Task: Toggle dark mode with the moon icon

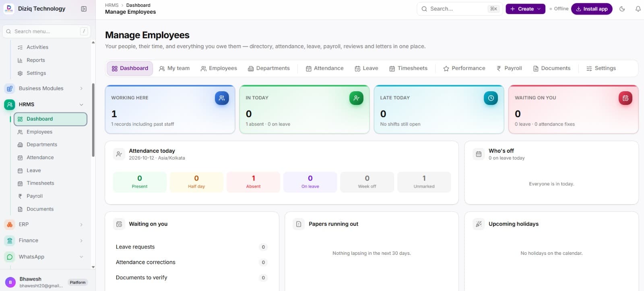Action: click(622, 9)
